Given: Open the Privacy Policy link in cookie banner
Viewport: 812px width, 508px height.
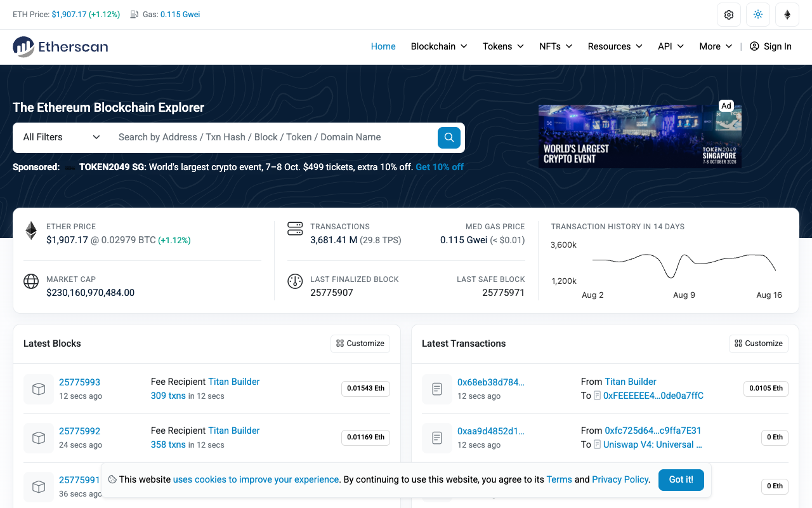Looking at the screenshot, I should click(x=620, y=479).
